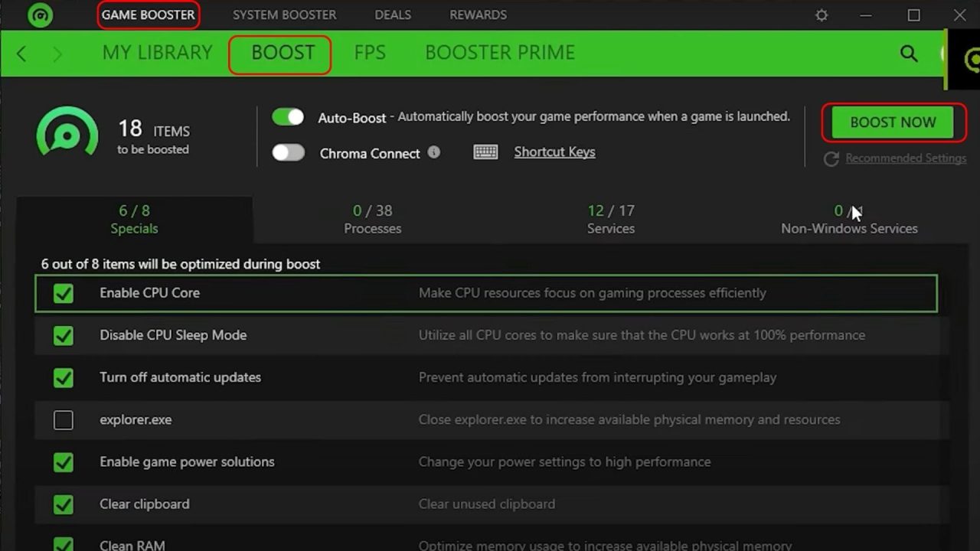Switch to the Processes tab
This screenshot has height=551, width=980.
tap(372, 220)
